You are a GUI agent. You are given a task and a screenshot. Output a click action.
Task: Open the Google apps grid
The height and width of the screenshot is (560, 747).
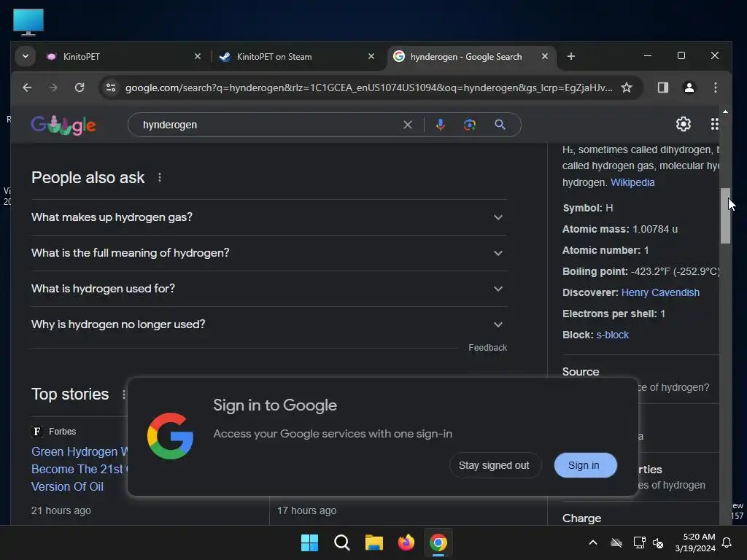715,124
